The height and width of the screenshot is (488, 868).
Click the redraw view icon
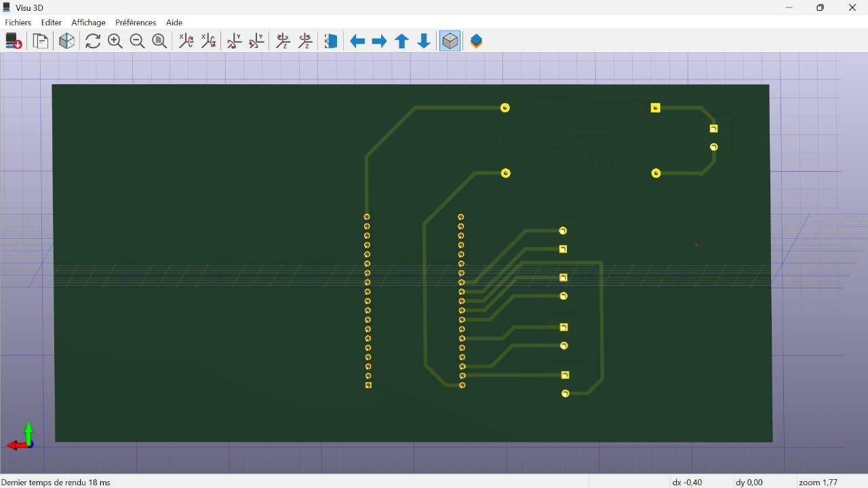point(93,41)
